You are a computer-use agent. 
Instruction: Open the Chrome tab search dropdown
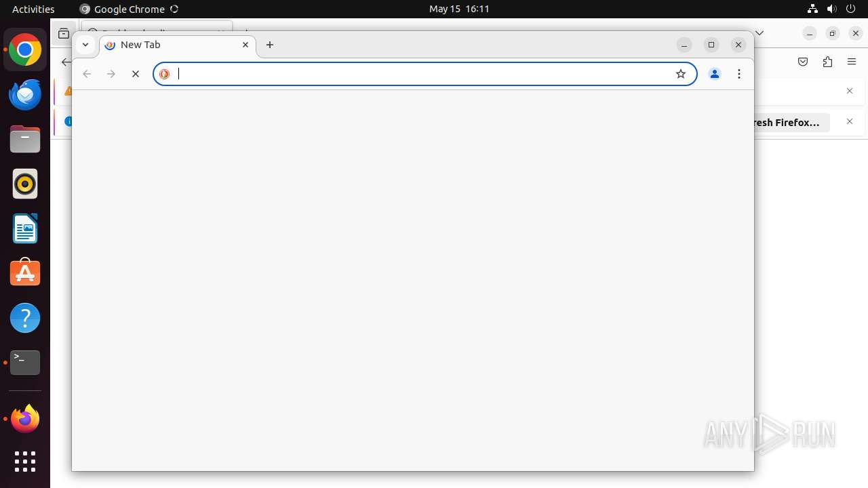tap(85, 45)
